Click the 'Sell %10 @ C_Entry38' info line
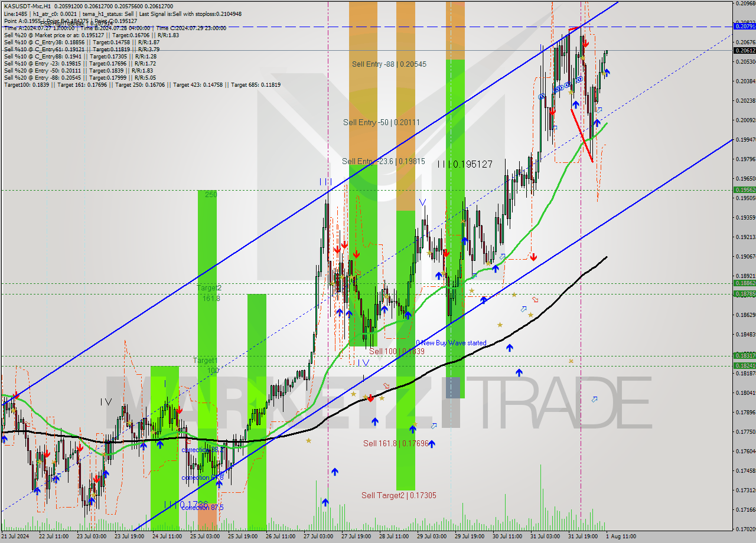 tap(82, 42)
